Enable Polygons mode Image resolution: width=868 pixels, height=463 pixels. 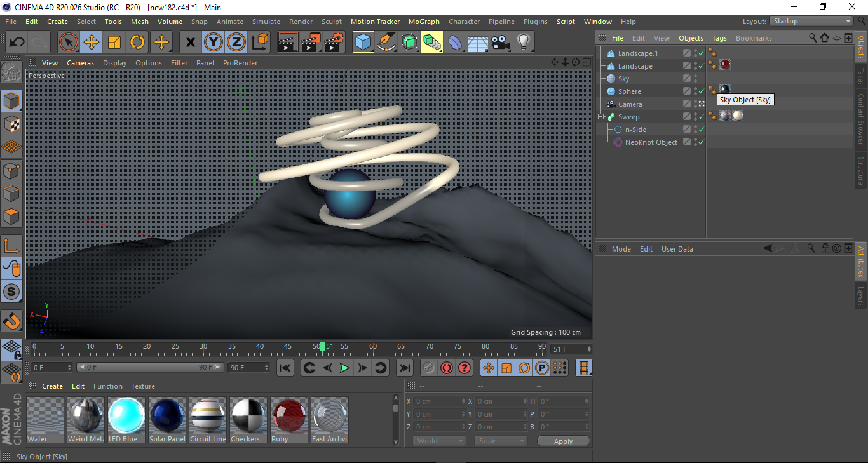tap(11, 216)
